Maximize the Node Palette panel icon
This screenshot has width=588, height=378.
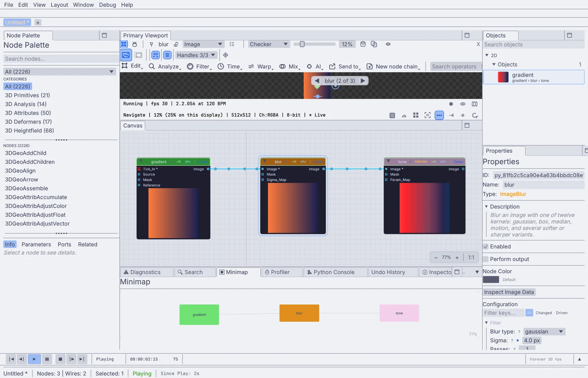coord(105,36)
